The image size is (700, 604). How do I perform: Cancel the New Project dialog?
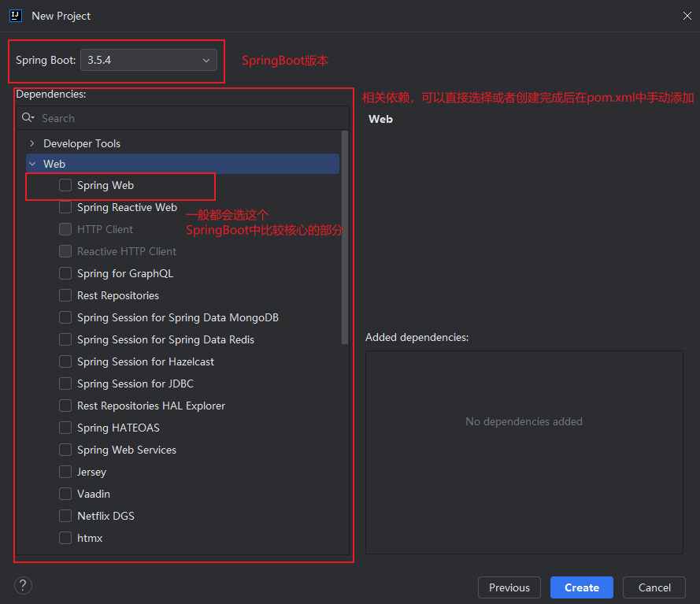click(654, 587)
